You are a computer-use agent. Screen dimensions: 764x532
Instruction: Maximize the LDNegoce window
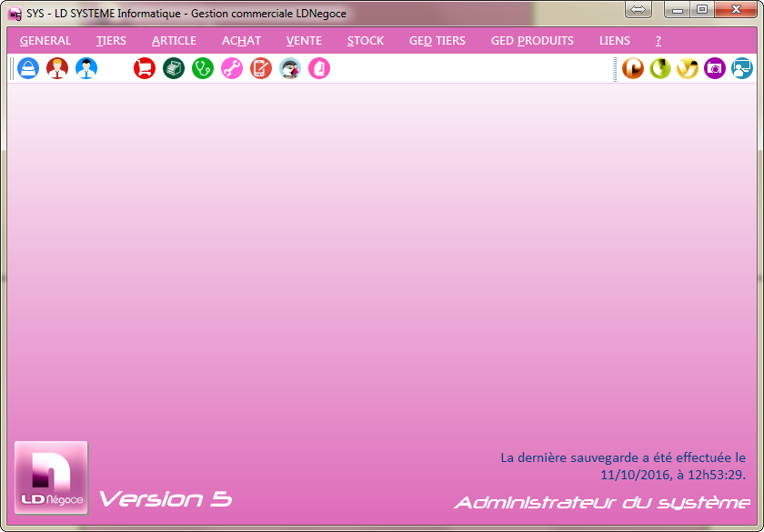[702, 10]
